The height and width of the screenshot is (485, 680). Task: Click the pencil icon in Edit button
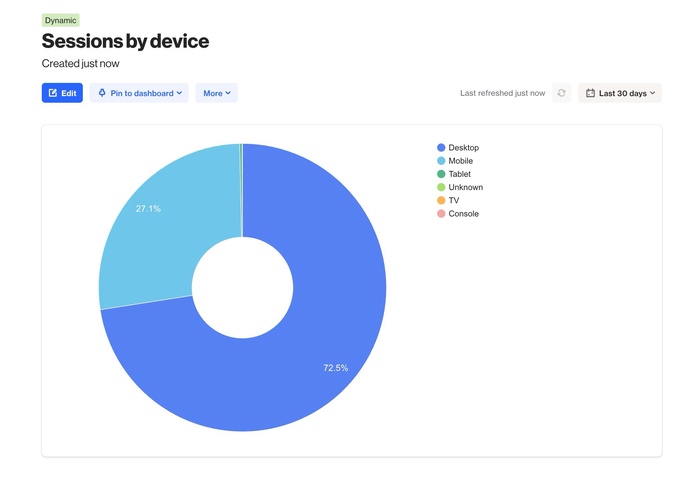click(x=53, y=93)
